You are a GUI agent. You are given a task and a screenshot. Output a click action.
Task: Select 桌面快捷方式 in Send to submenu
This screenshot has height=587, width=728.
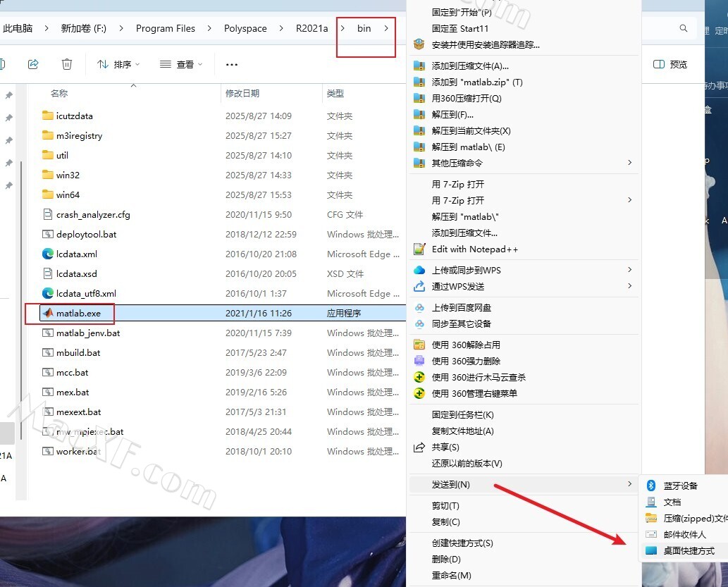click(689, 551)
